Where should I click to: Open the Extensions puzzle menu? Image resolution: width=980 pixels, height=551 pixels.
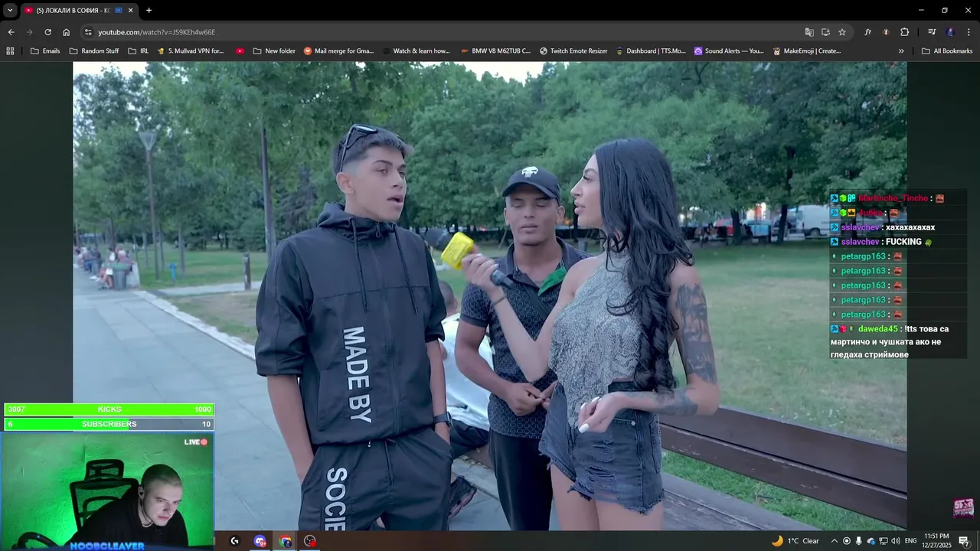tap(904, 32)
